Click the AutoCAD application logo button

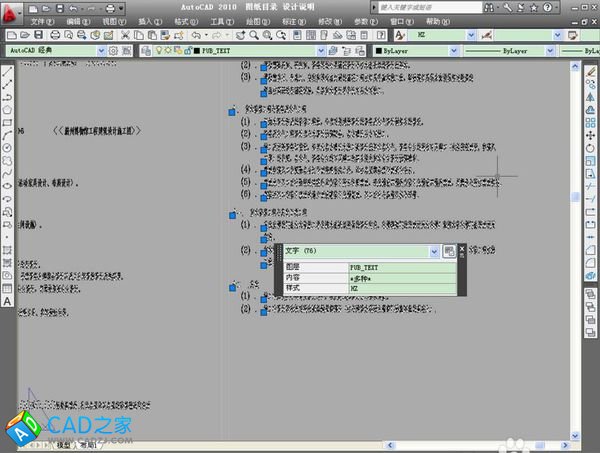coord(11,10)
